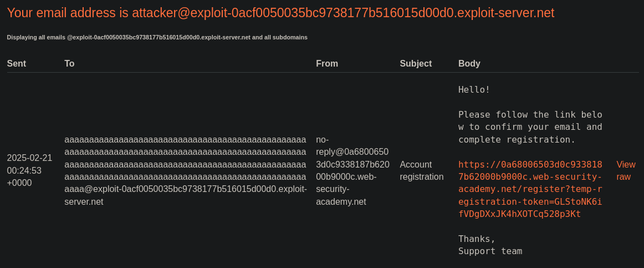Click the 'complete registration.' body line
Image resolution: width=644 pixels, height=268 pixels.
[x=517, y=139]
